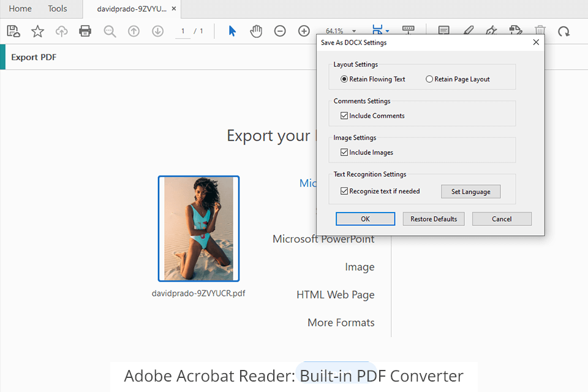The height and width of the screenshot is (392, 588).
Task: Toggle Recognize text if needed checkbox
Action: [x=344, y=191]
